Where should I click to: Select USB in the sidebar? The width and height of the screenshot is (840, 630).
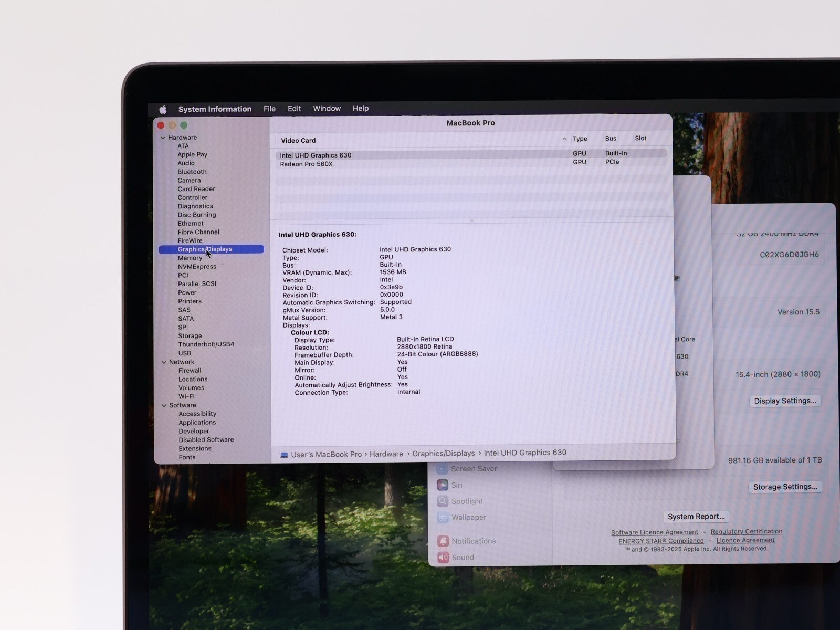tap(184, 353)
